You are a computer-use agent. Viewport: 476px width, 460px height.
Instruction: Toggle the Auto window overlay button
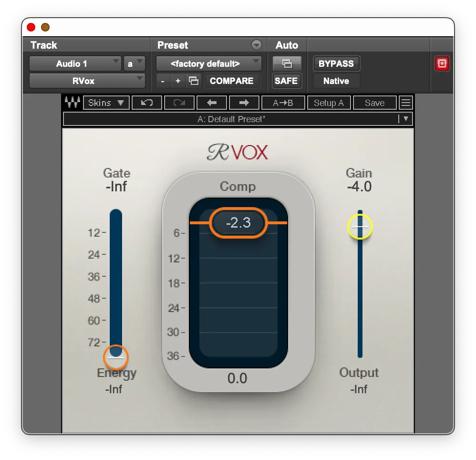[x=286, y=63]
